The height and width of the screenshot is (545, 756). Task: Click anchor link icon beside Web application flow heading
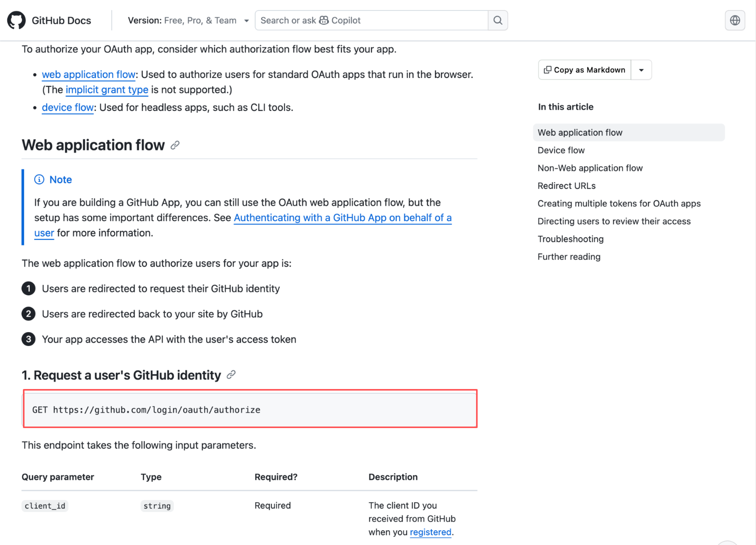point(175,145)
